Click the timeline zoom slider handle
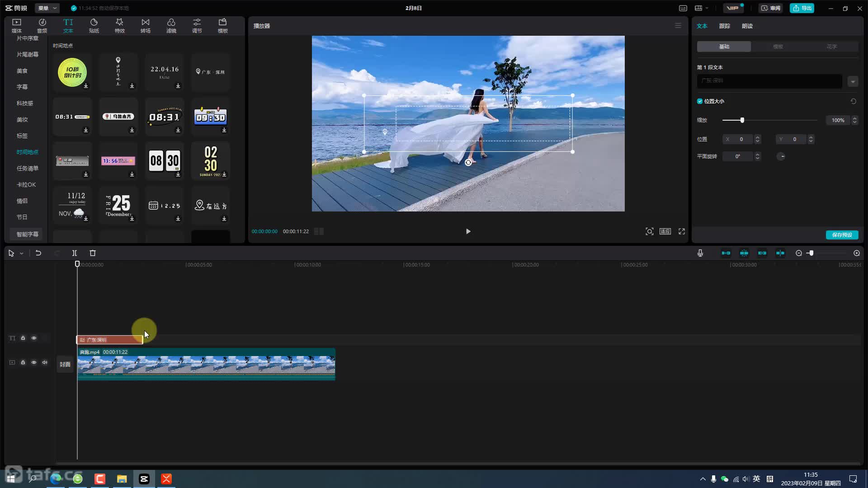Screen dimensions: 868x488 pyautogui.click(x=811, y=253)
